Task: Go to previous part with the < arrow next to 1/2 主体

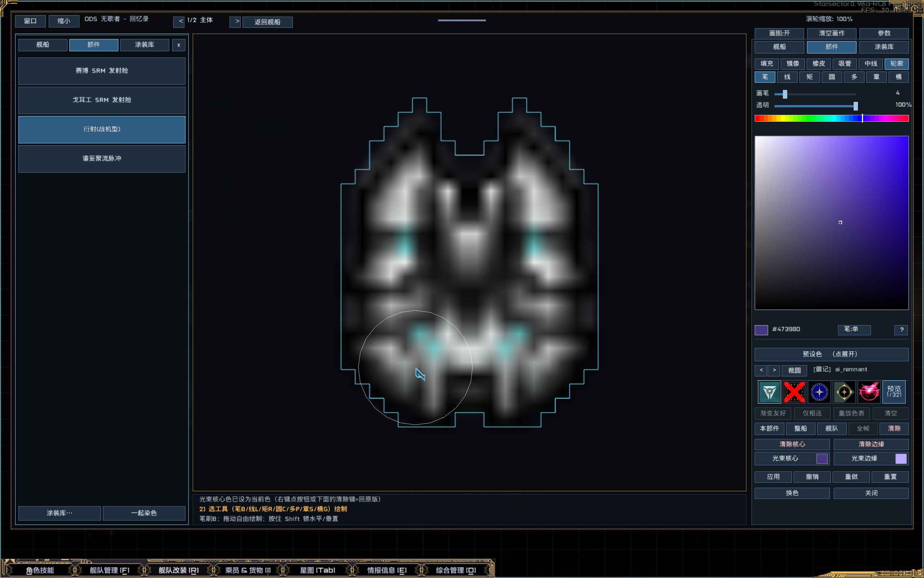Action: 179,22
